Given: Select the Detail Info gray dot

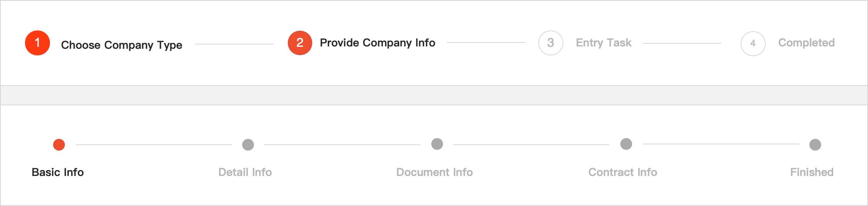Looking at the screenshot, I should [248, 145].
